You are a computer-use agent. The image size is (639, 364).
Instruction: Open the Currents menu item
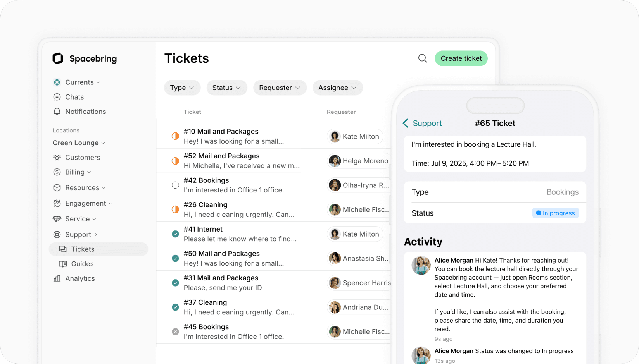79,82
